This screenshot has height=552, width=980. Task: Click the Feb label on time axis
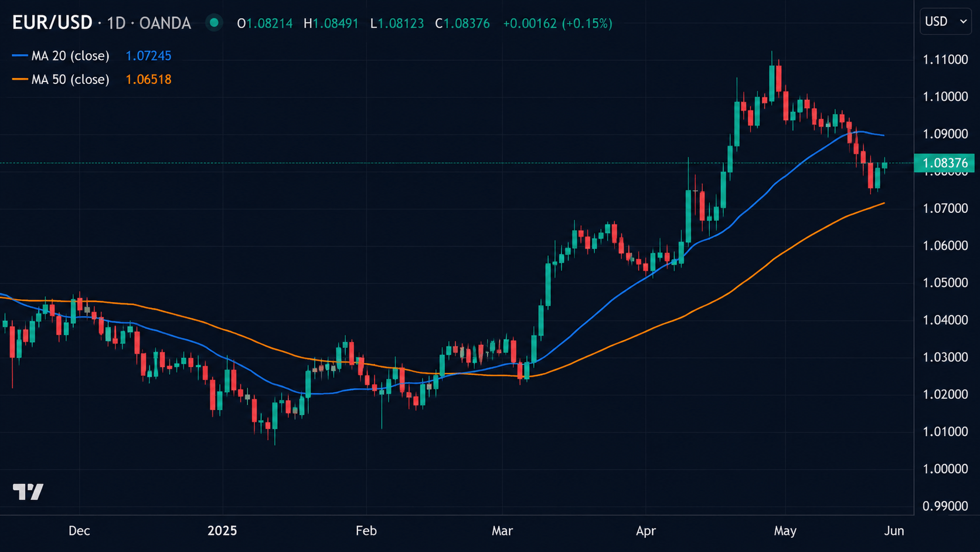[x=366, y=531]
